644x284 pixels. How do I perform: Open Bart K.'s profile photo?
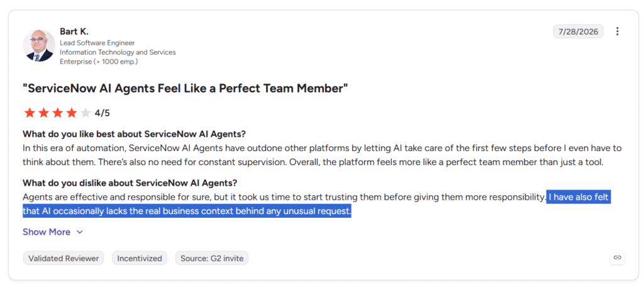[x=39, y=45]
